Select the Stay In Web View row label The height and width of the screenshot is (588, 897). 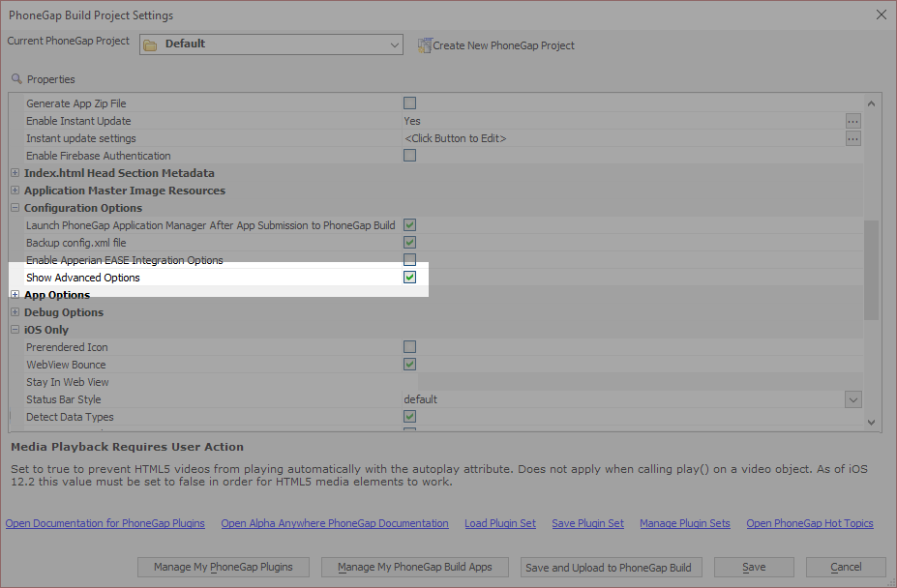click(68, 382)
